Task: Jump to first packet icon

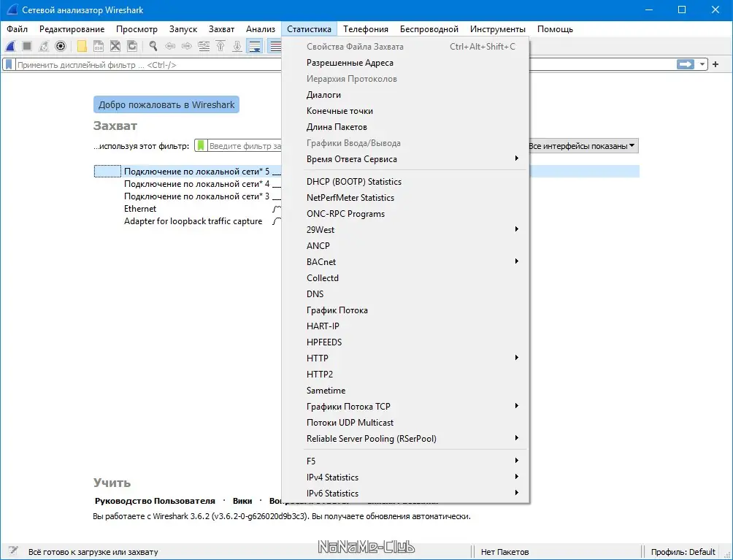Action: (220, 46)
